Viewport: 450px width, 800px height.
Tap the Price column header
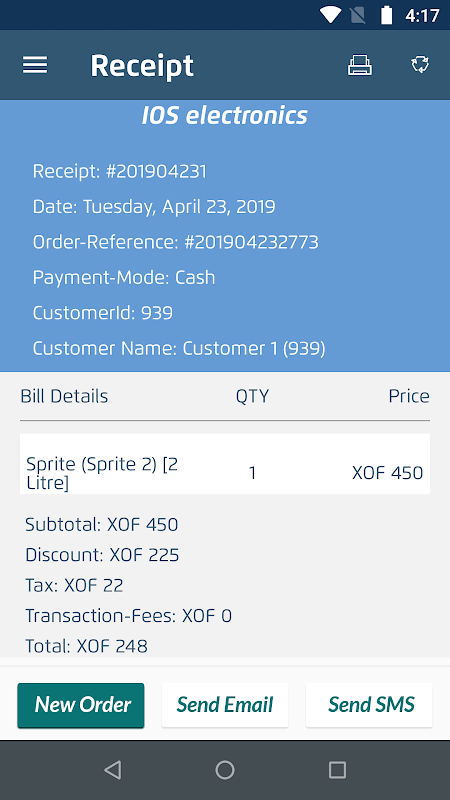coord(409,396)
